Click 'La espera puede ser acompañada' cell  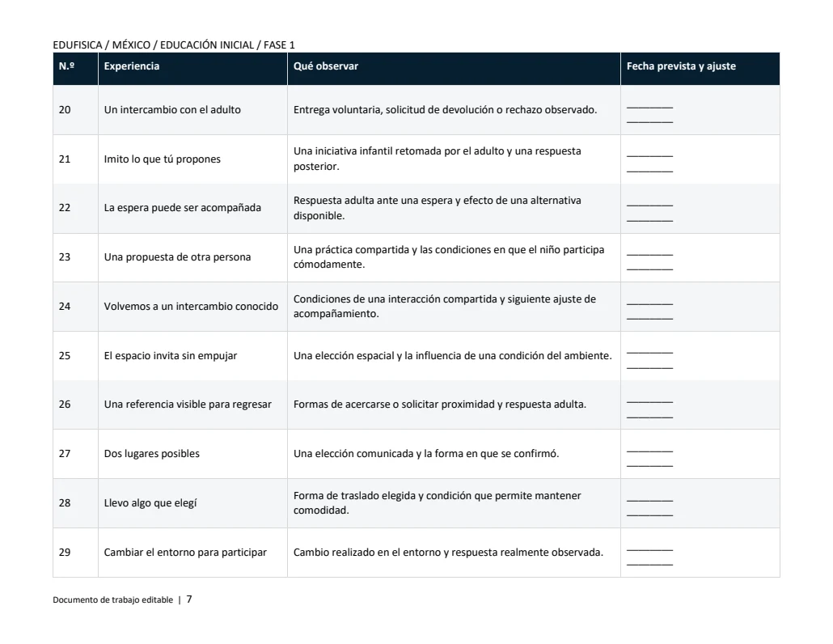(192, 208)
